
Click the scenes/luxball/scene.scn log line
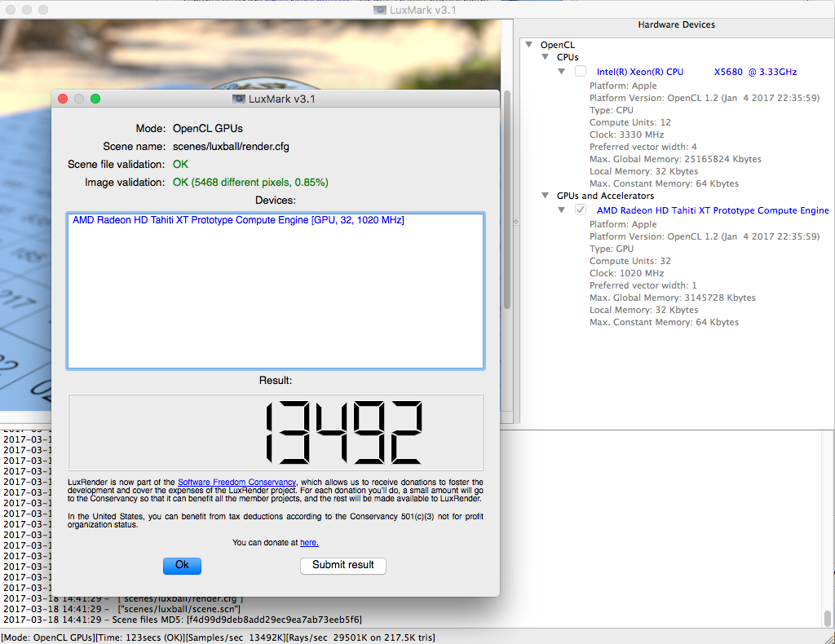click(x=122, y=609)
